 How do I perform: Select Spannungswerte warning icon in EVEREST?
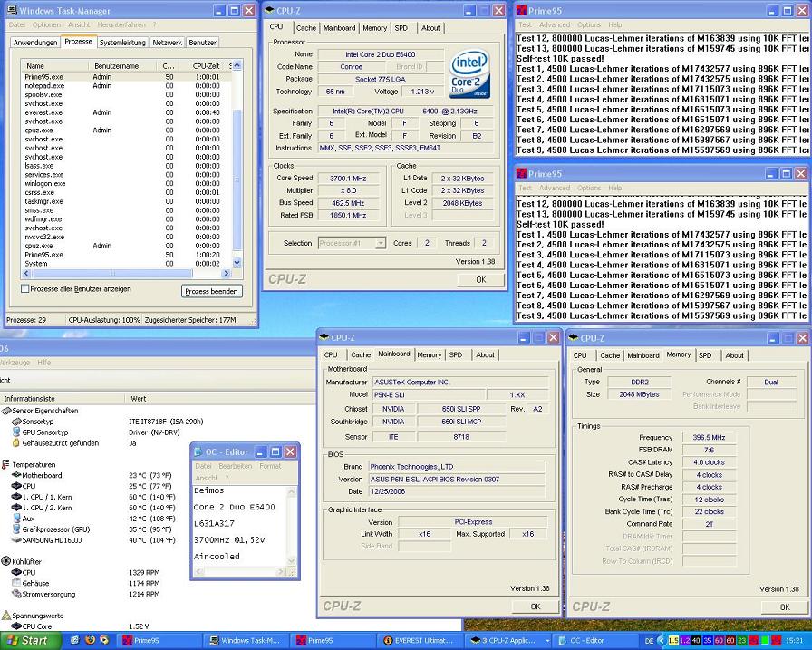5,616
